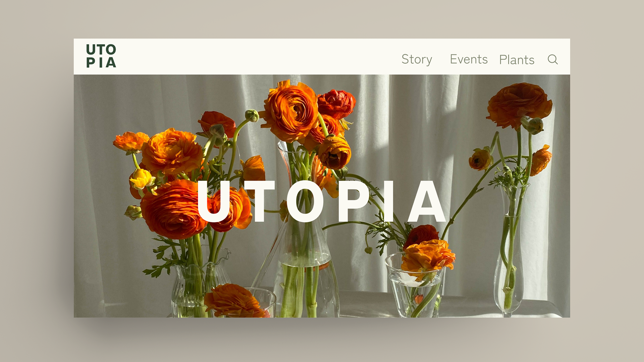
Task: Click the large white UTOPIA headline
Action: pos(322,201)
